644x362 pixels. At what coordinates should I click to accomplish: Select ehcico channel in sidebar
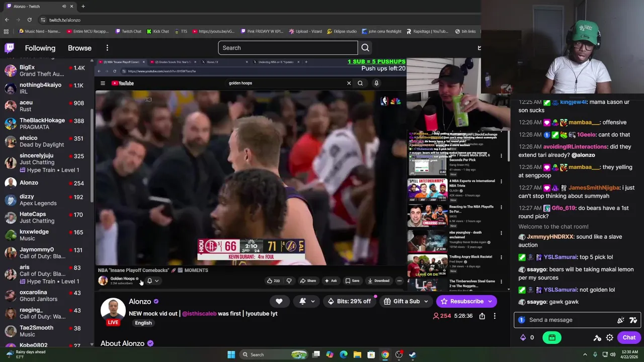[45, 141]
